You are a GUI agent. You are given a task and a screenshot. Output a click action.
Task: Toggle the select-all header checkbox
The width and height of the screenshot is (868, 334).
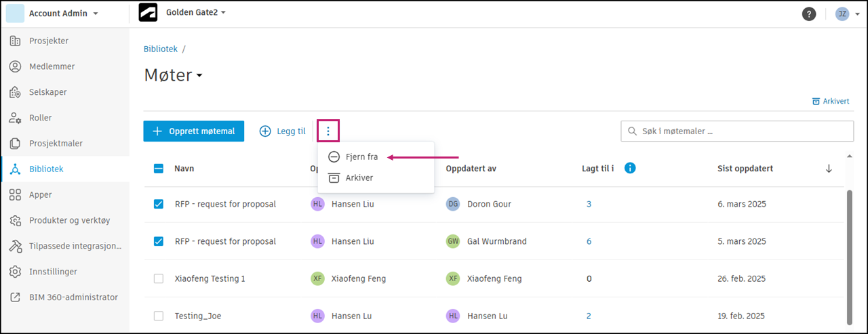click(159, 169)
